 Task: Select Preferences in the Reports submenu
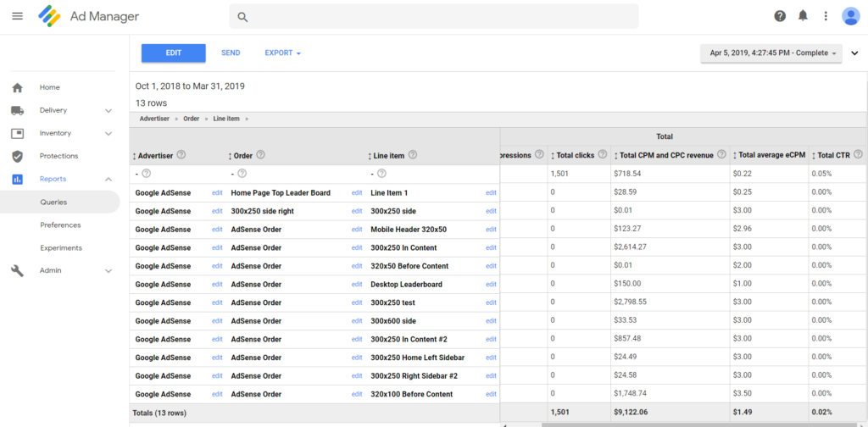60,225
